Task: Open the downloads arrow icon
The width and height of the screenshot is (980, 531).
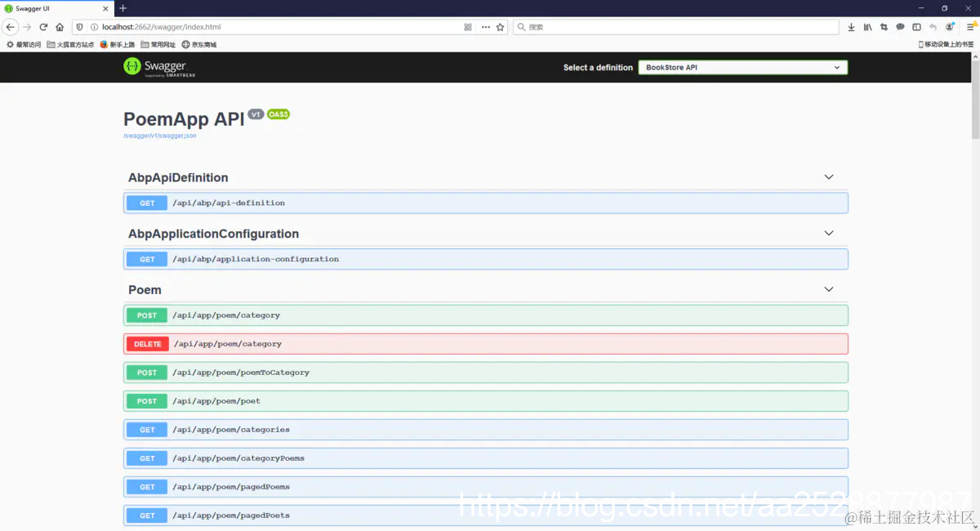Action: pyautogui.click(x=851, y=27)
